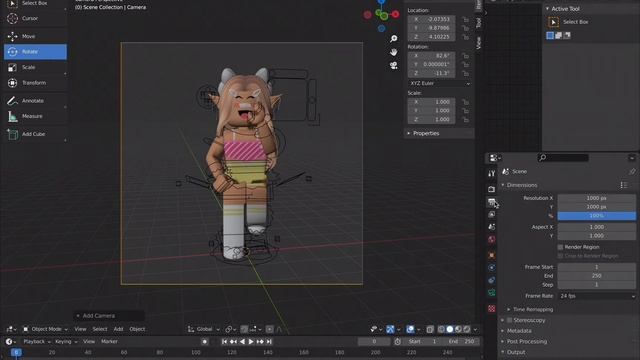Click the current frame marker on timeline
This screenshot has height=360, width=640.
16,352
